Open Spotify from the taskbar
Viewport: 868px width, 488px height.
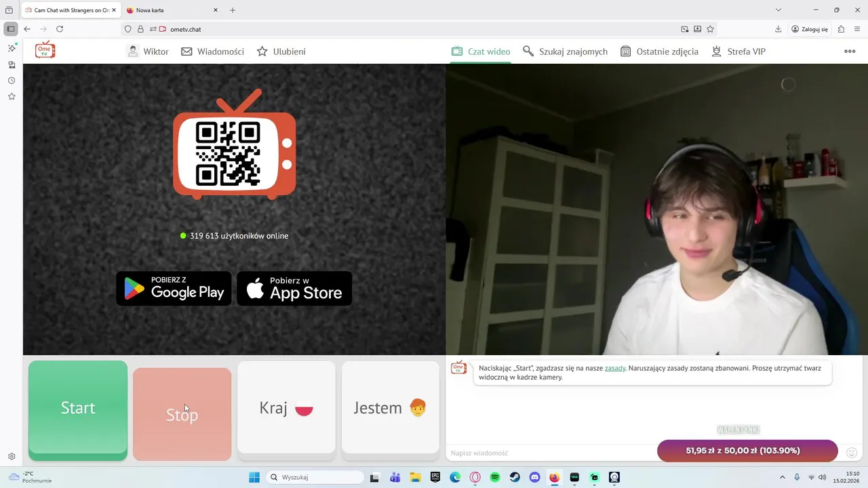(495, 477)
